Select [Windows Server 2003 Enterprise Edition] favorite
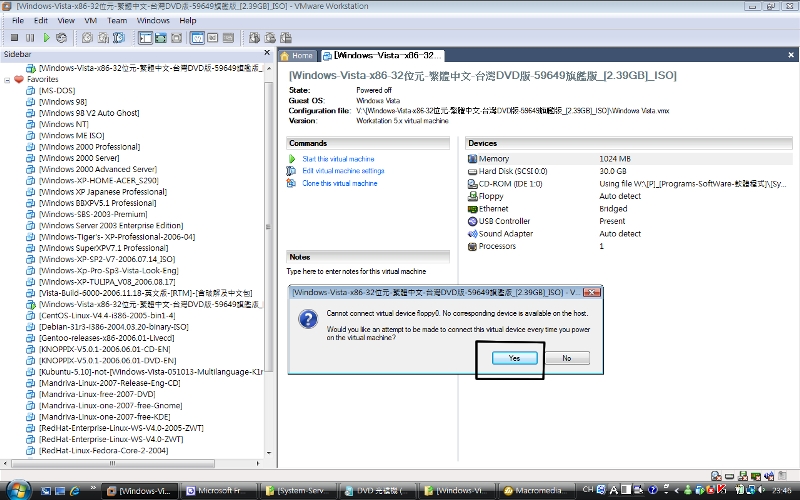Screen dimensions: 800x500 [x=111, y=226]
